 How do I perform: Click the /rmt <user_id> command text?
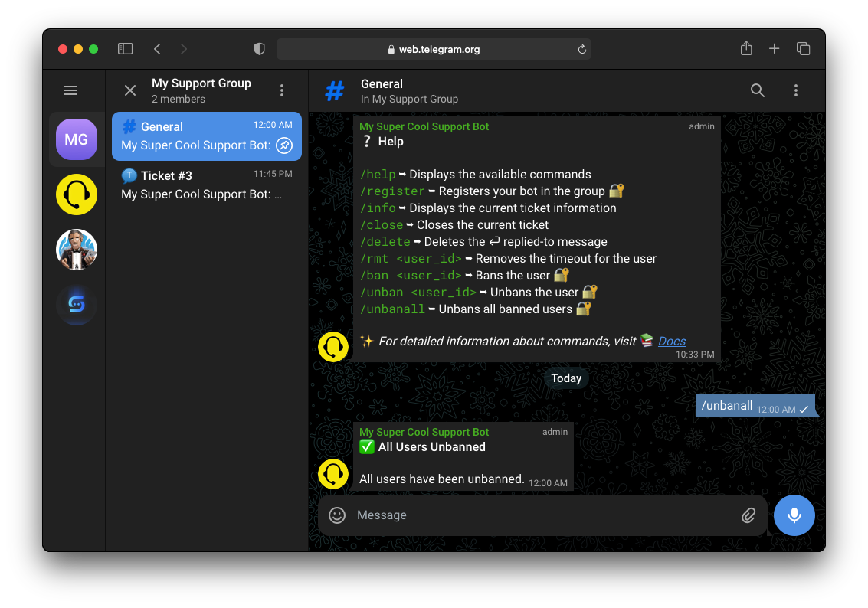point(411,259)
